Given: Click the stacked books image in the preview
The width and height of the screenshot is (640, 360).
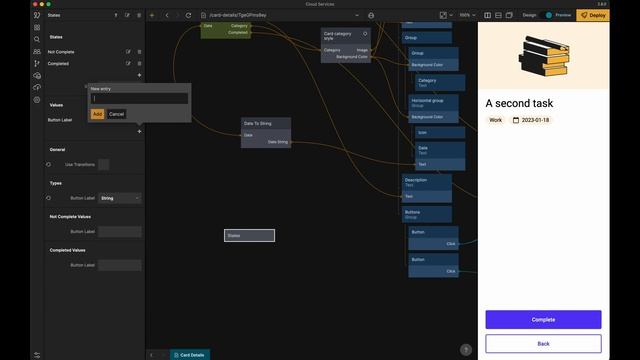Looking at the screenshot, I should [x=544, y=56].
